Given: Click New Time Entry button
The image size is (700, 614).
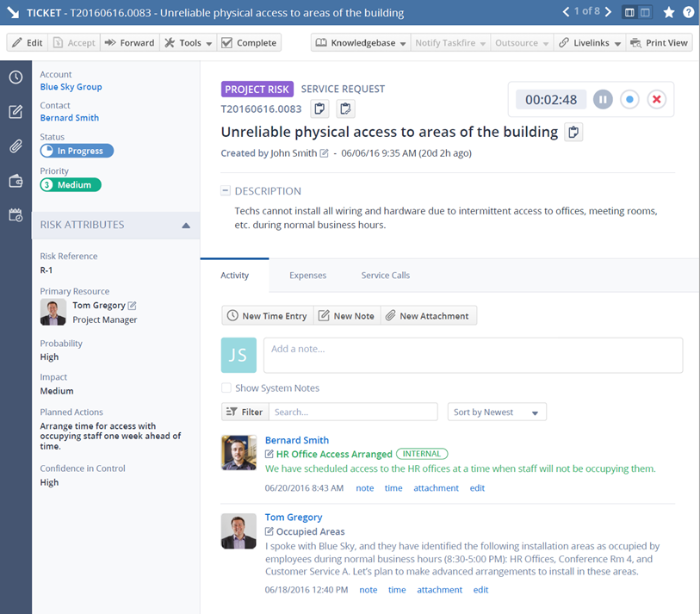Looking at the screenshot, I should pyautogui.click(x=268, y=316).
